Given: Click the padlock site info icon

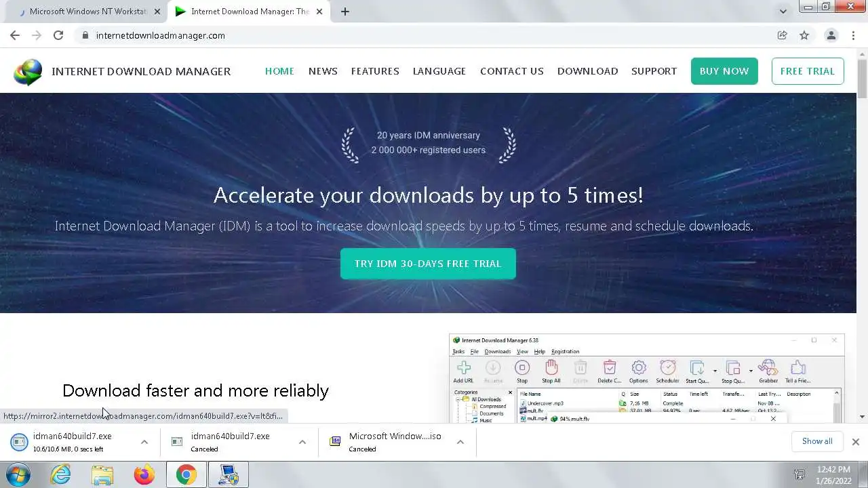Looking at the screenshot, I should tap(85, 35).
